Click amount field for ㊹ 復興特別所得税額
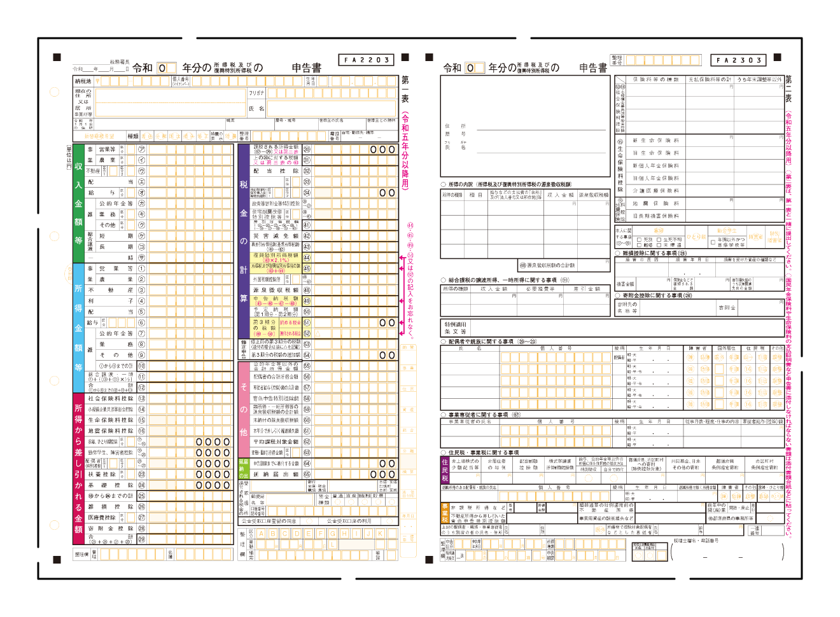The width and height of the screenshot is (840, 617). (355, 258)
